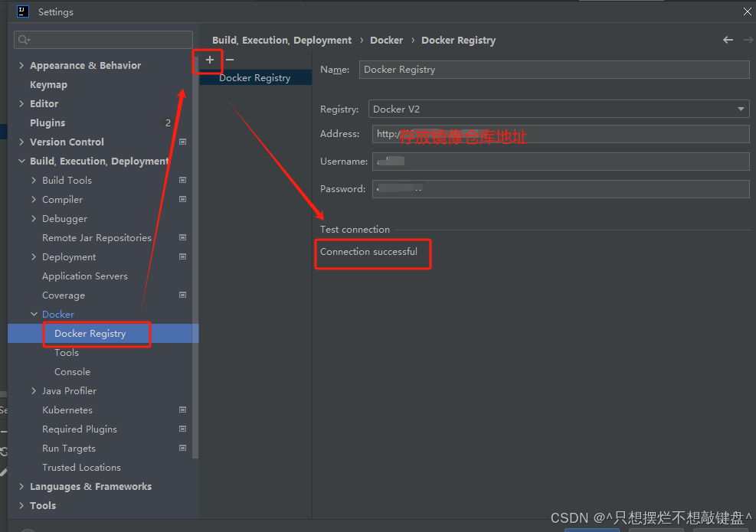Click into the Username field
Screen dimensions: 756x532
(561, 161)
